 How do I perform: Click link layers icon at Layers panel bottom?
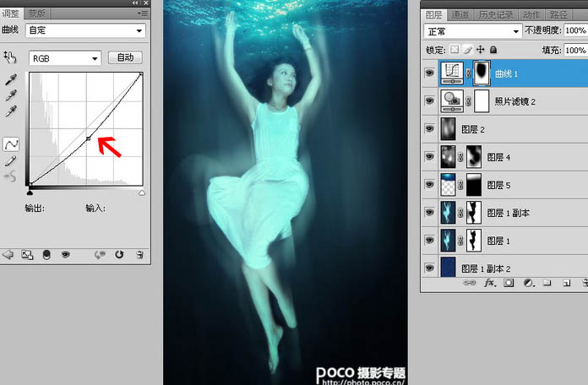pyautogui.click(x=469, y=283)
